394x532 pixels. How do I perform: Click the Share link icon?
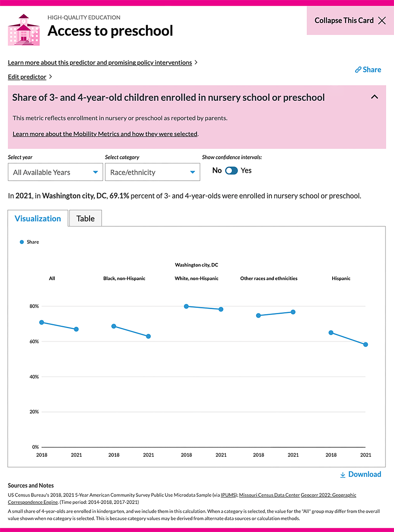click(x=358, y=70)
